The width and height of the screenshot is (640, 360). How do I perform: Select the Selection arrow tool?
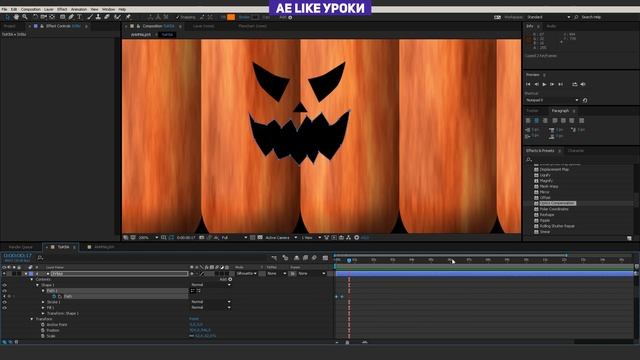tap(7, 17)
